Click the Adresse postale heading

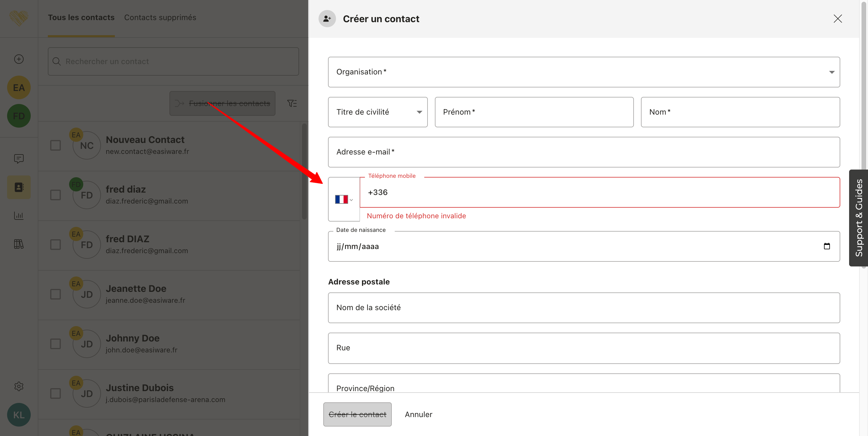pyautogui.click(x=359, y=282)
